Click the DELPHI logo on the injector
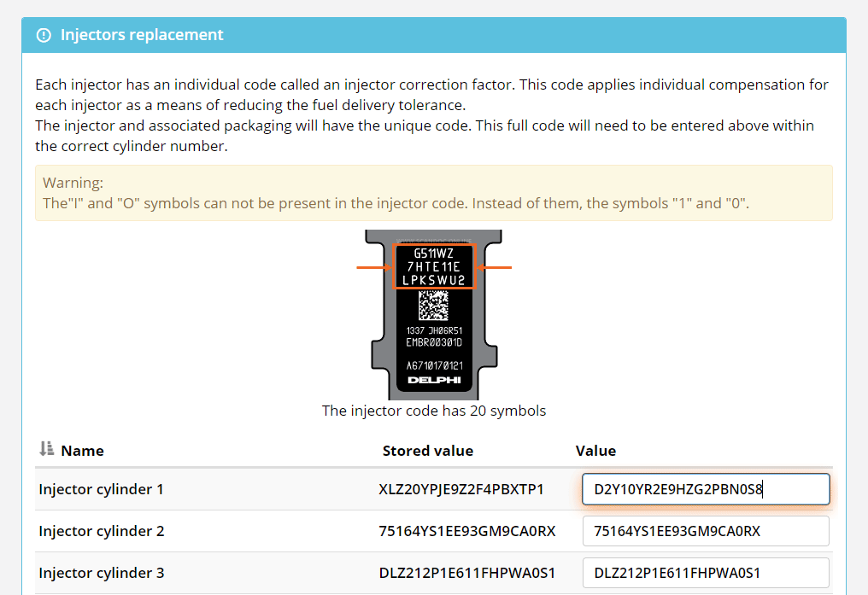The width and height of the screenshot is (868, 595). [434, 379]
